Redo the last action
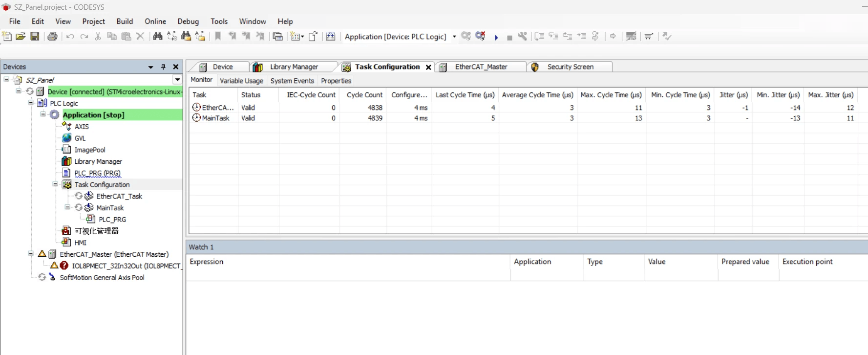Screen dimensions: 868x355 (84, 36)
